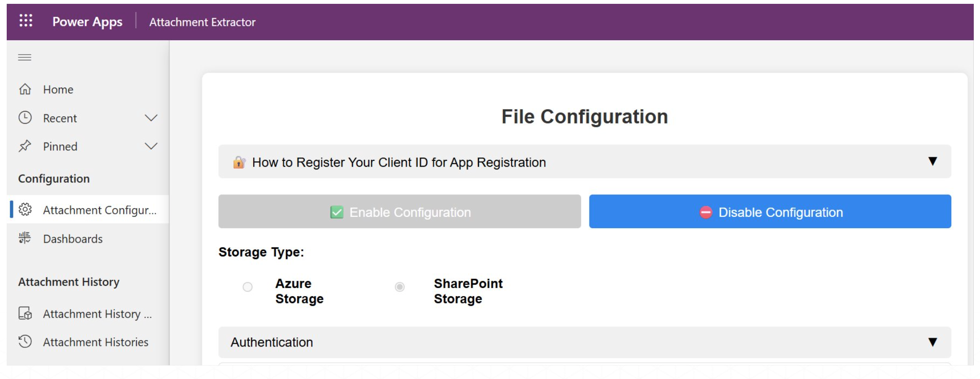Image resolution: width=980 pixels, height=379 pixels.
Task: Click the Home house icon
Action: coord(25,89)
